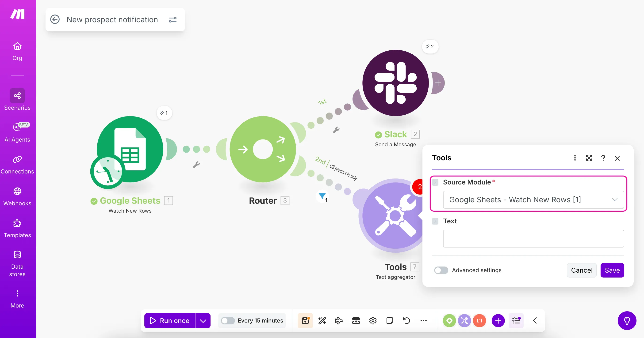
Task: Show more toolbar options ellipsis
Action: 423,320
